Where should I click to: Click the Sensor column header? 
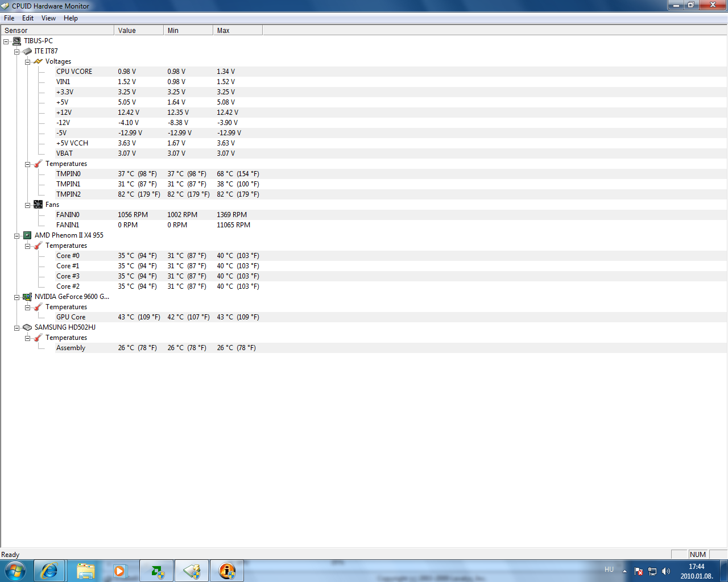point(57,31)
